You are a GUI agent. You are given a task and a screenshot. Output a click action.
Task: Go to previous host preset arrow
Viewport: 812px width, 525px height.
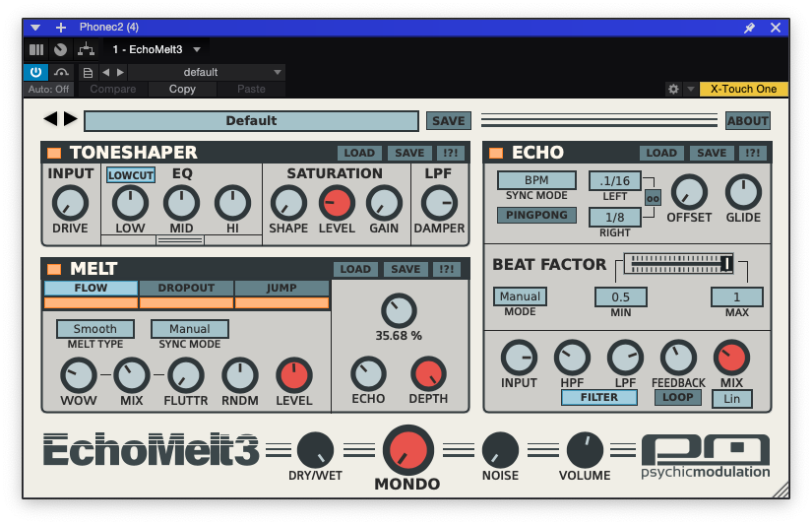tap(106, 72)
